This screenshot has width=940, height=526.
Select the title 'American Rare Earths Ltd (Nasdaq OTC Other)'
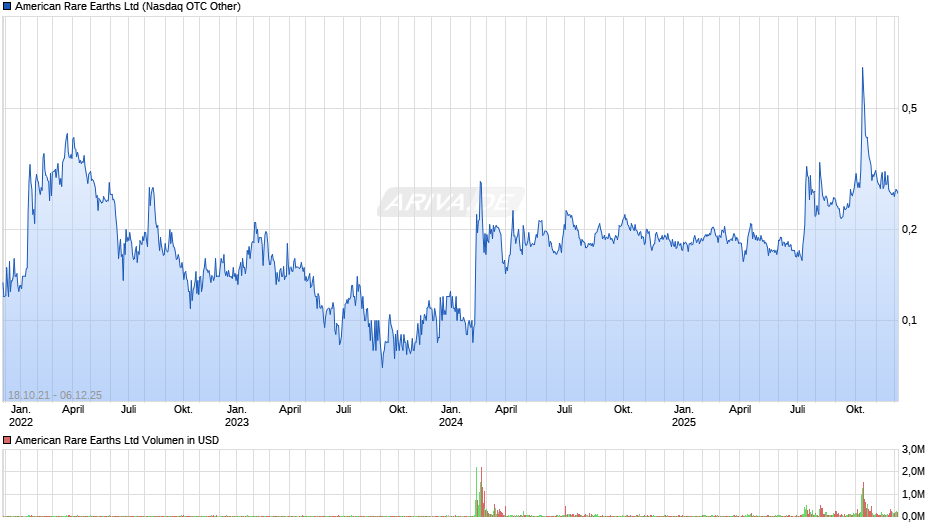(128, 7)
